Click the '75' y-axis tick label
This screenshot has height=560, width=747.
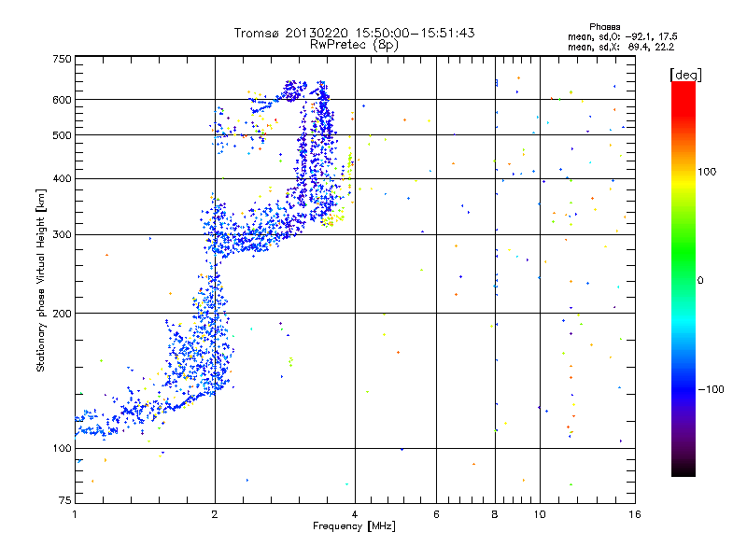[x=65, y=500]
